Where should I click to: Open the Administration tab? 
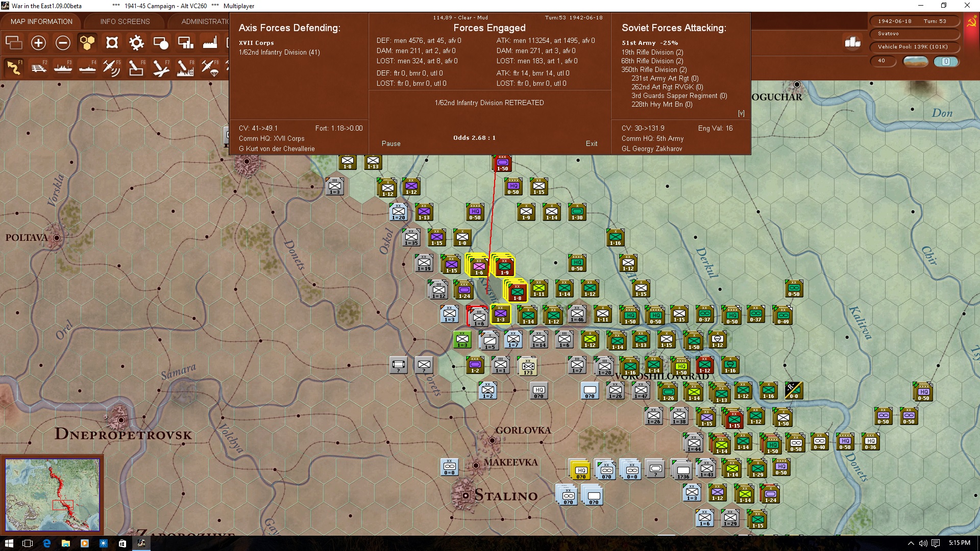tap(205, 21)
